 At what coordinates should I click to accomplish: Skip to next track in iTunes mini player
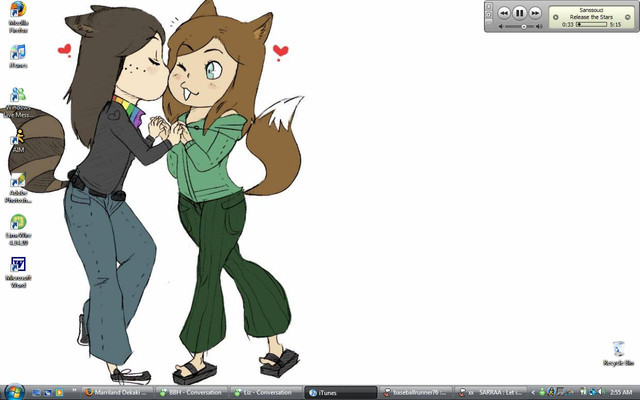pos(535,13)
